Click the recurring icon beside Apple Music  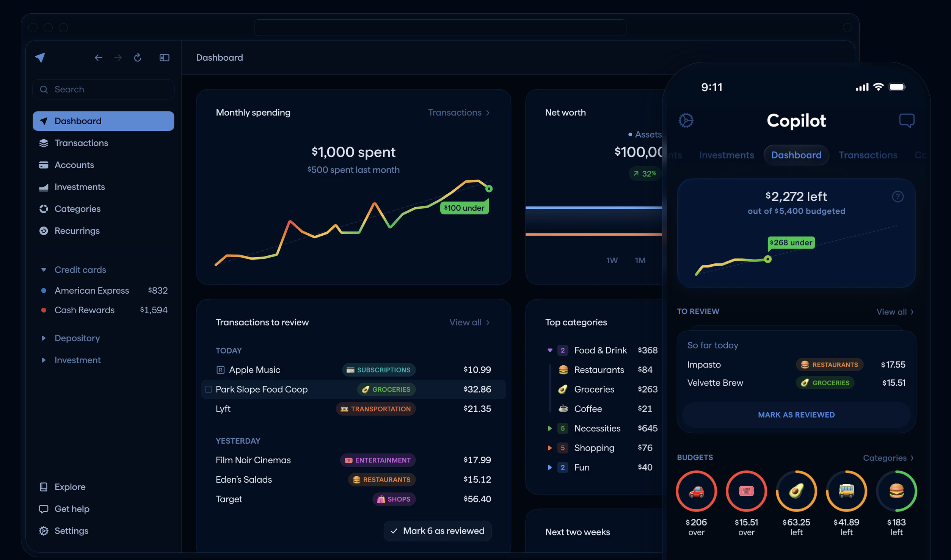[x=220, y=370]
